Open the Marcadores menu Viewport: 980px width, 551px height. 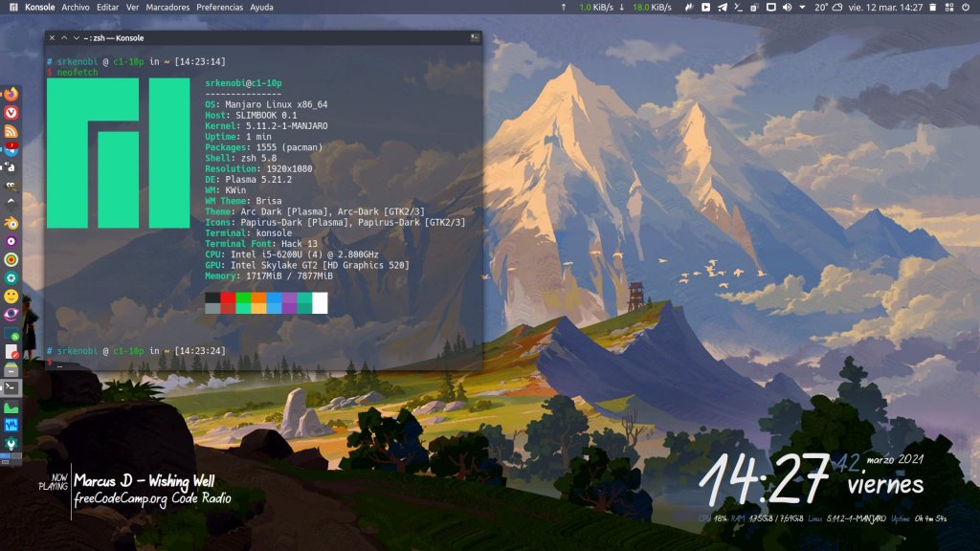tap(167, 7)
